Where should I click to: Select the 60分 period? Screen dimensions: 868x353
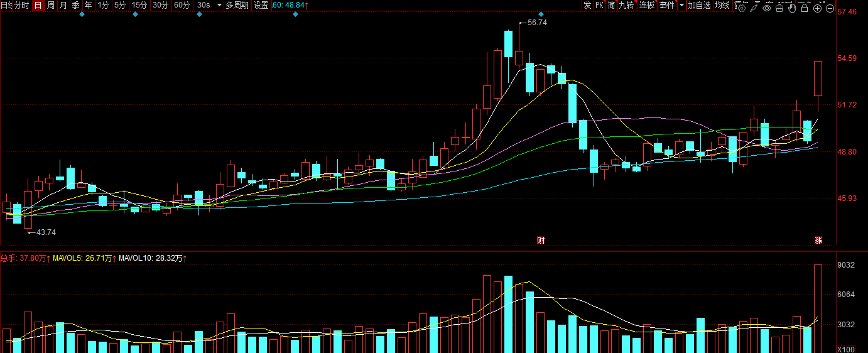tap(182, 5)
